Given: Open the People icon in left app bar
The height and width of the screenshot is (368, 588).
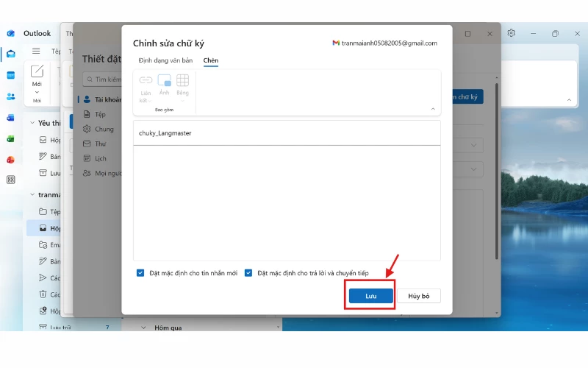Looking at the screenshot, I should point(11,96).
